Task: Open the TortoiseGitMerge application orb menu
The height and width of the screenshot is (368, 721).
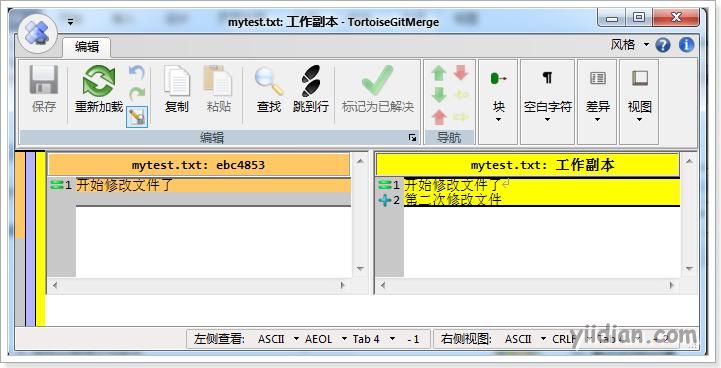Action: tap(38, 33)
